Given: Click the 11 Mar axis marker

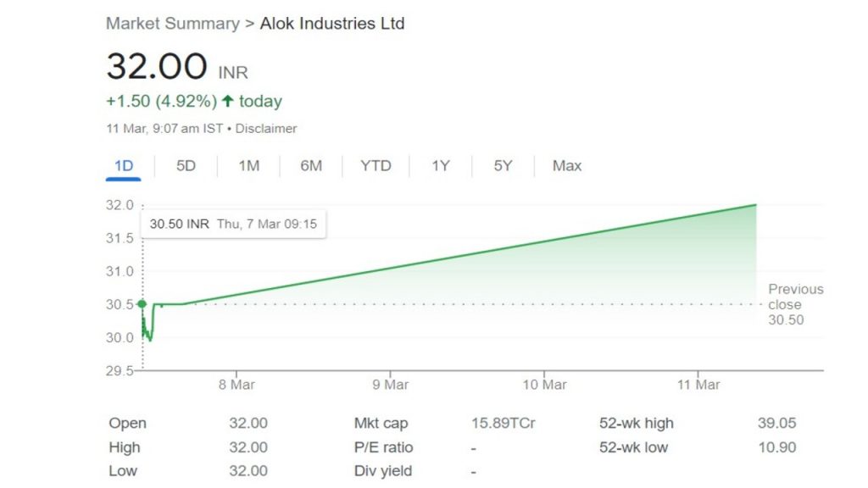Looking at the screenshot, I should (x=698, y=385).
